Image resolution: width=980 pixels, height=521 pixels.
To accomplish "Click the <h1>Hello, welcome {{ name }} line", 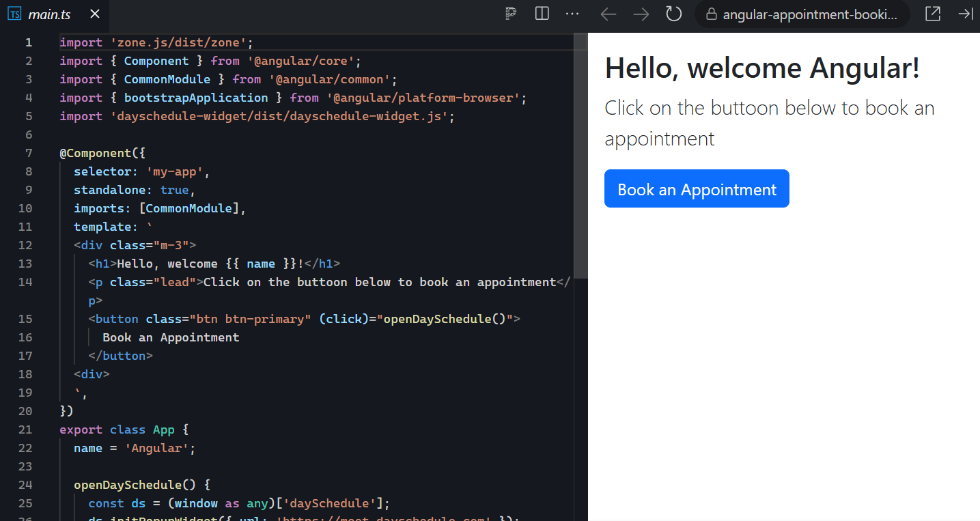I will [x=214, y=264].
